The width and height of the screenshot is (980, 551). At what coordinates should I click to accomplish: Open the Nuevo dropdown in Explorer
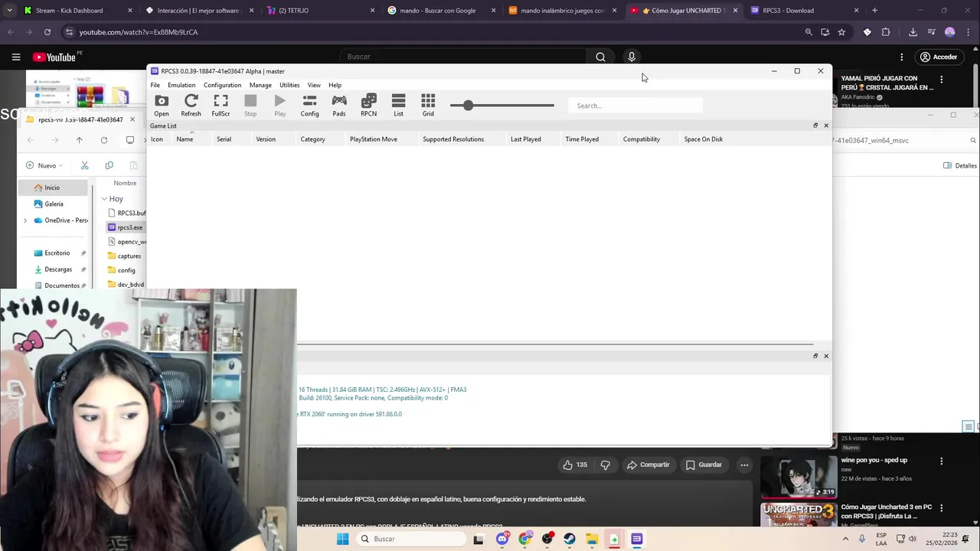[44, 165]
